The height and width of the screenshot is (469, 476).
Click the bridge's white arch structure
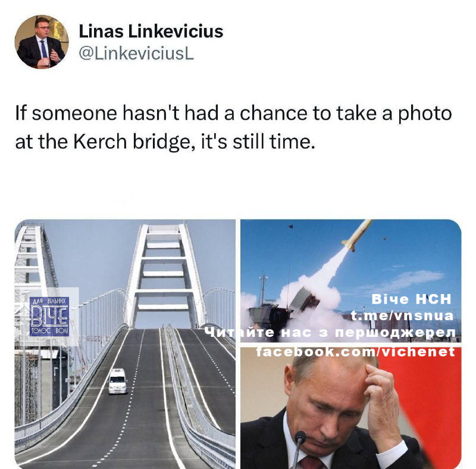pyautogui.click(x=165, y=276)
